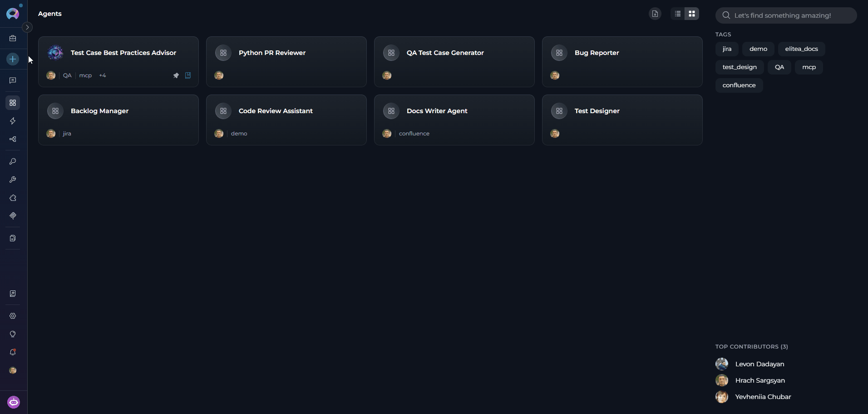Open the agents grid icon in the sidebar

coord(13,103)
